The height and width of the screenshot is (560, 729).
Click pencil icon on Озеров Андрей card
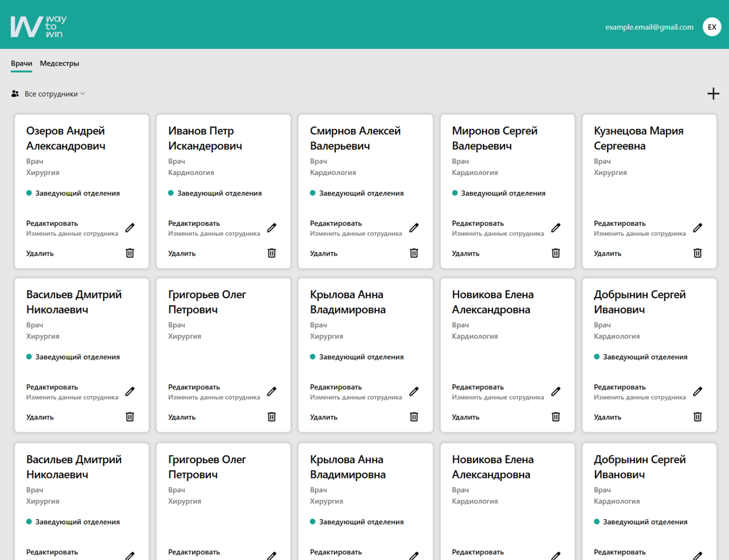pos(130,228)
